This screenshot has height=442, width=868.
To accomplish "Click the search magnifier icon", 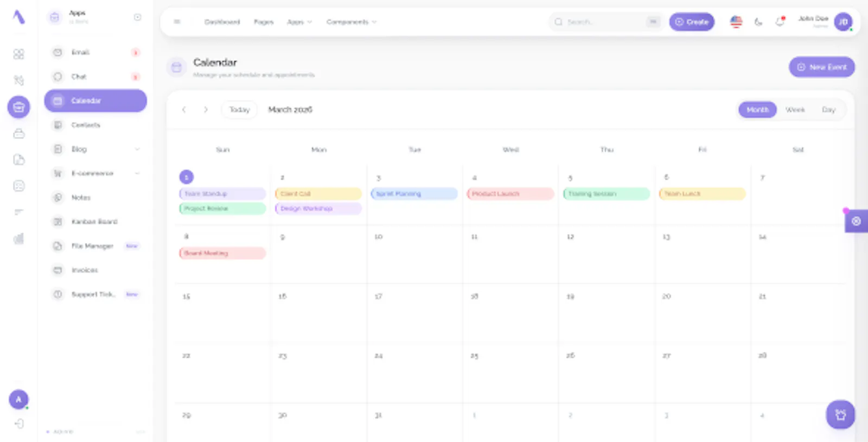I will (x=558, y=22).
